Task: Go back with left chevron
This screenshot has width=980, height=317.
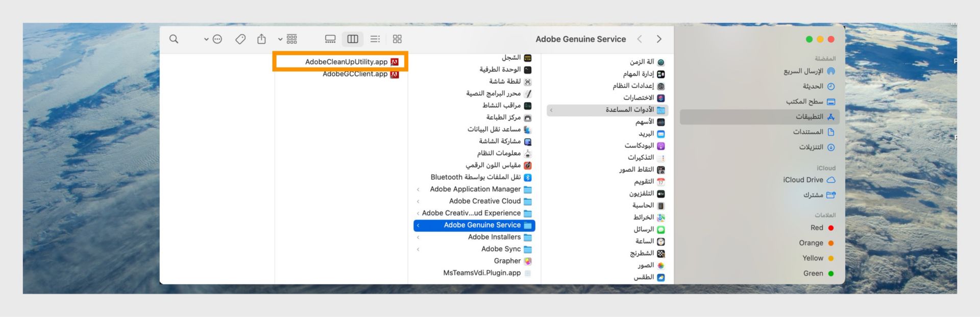Action: tap(640, 39)
